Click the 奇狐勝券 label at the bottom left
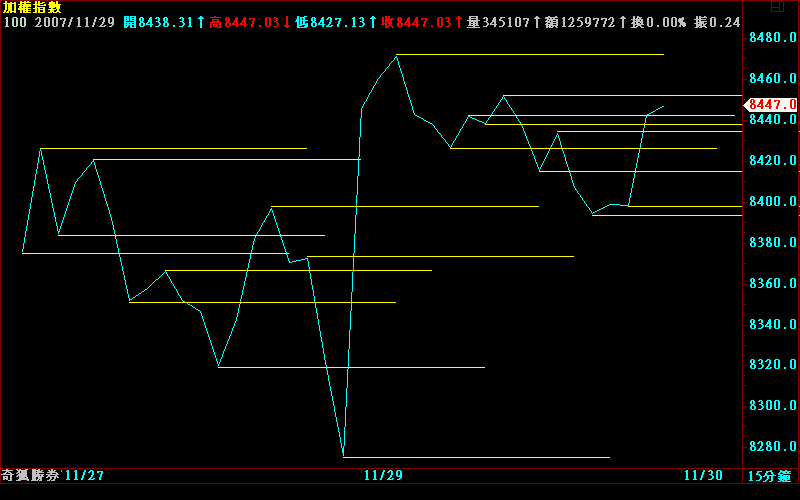This screenshot has width=800, height=500. (30, 476)
